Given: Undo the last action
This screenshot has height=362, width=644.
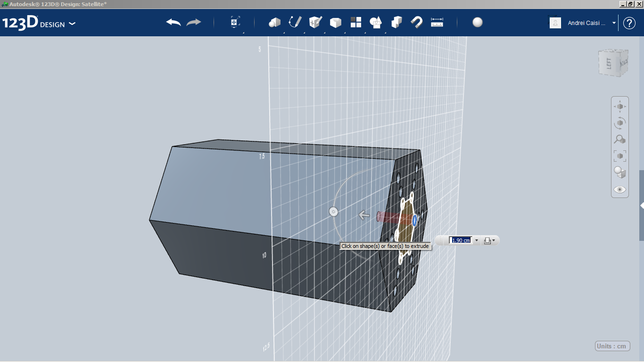Looking at the screenshot, I should [173, 23].
